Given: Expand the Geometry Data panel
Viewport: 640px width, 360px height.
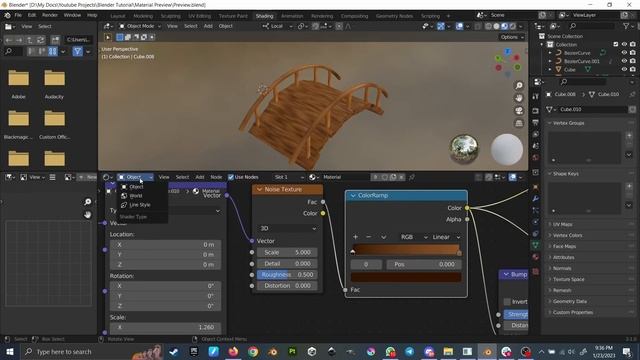Looking at the screenshot, I should coord(569,301).
